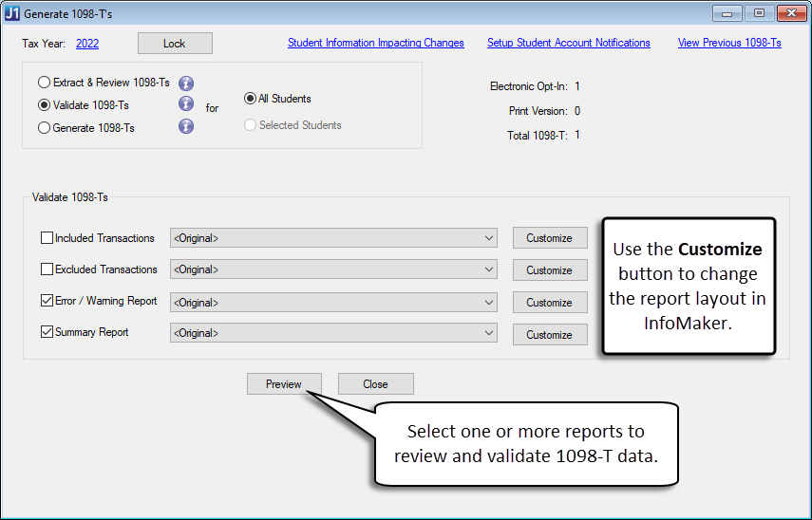Enable the Included Transactions checkbox
This screenshot has width=812, height=520.
point(47,238)
